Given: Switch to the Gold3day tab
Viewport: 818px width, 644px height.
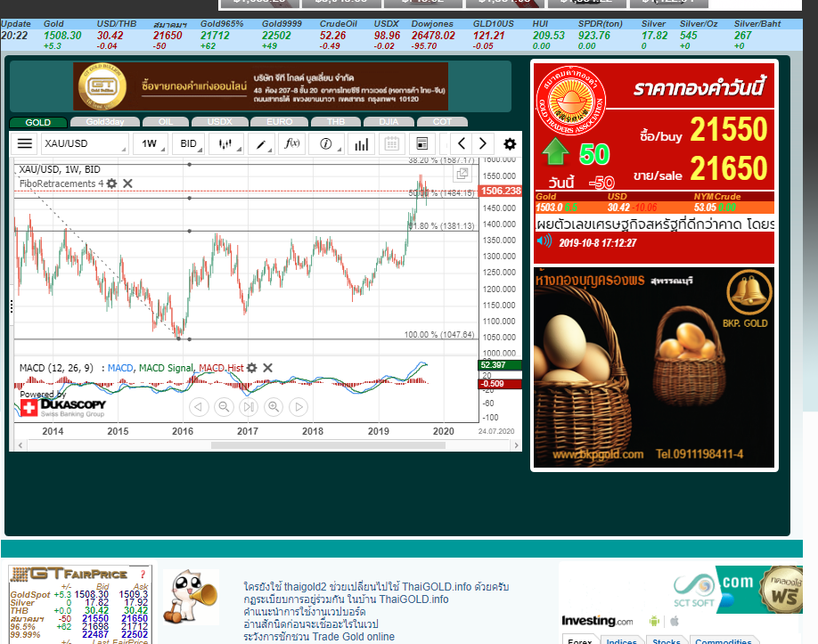Looking at the screenshot, I should coord(105,122).
